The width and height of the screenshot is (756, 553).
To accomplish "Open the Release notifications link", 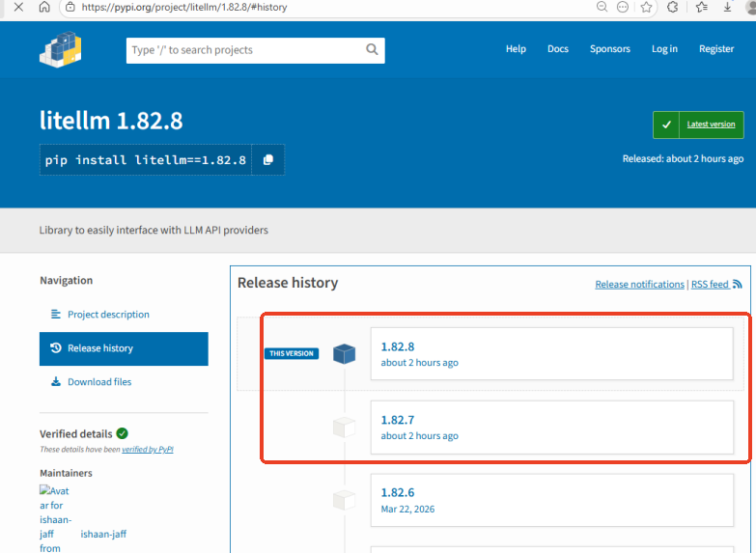I will [x=639, y=285].
